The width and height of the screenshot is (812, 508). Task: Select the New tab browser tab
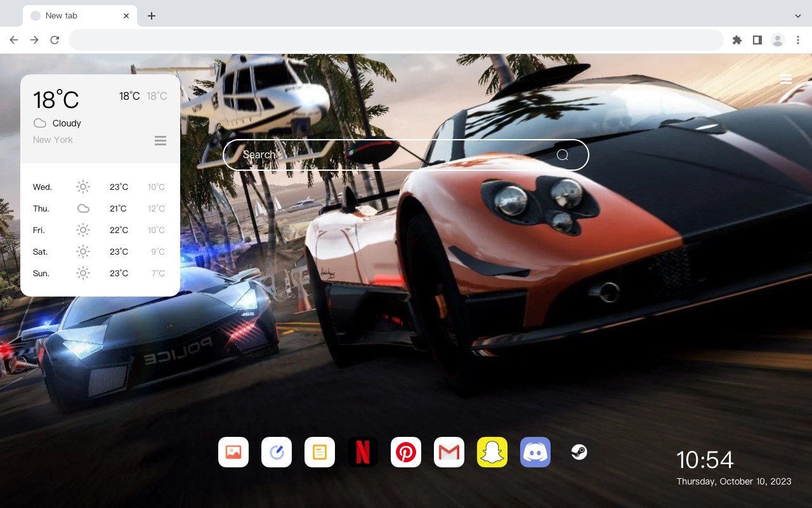point(79,16)
